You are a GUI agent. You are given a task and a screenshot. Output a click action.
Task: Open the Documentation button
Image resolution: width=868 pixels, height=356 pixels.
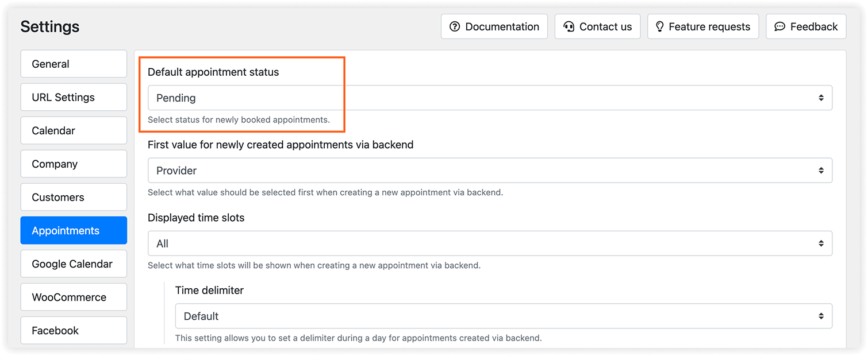[494, 26]
